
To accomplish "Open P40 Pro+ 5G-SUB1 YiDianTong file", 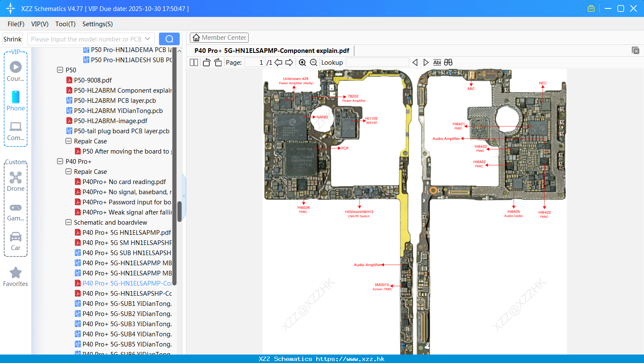I will point(123,303).
